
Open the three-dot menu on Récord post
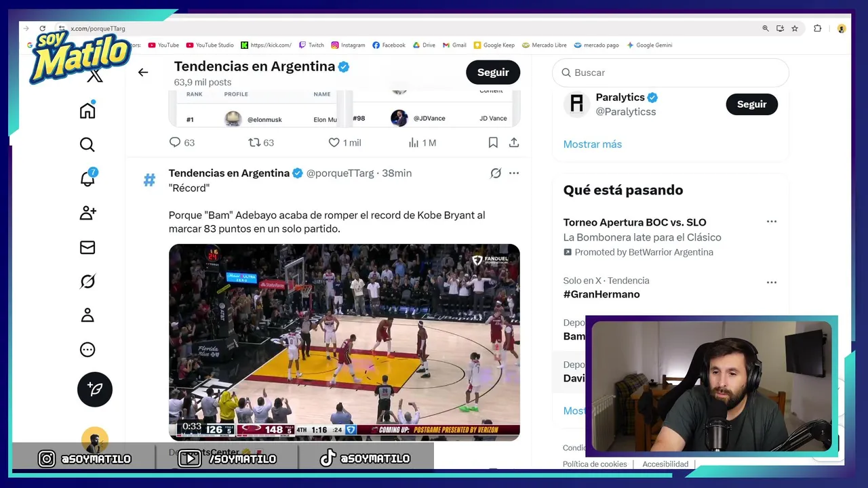[x=514, y=174]
